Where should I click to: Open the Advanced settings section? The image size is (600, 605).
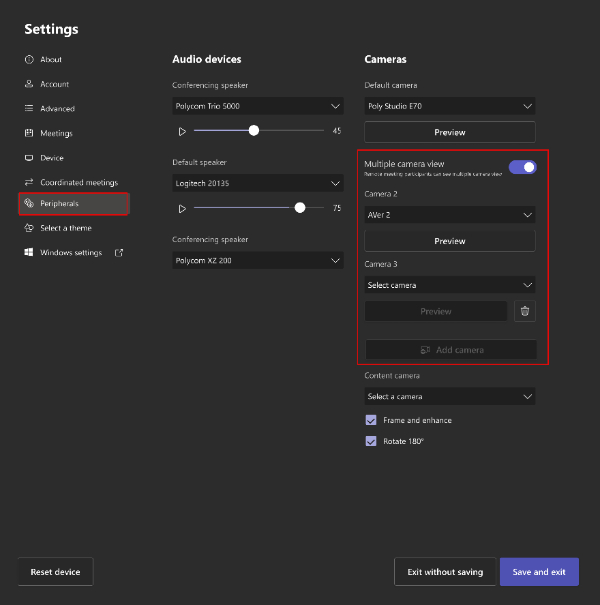pyautogui.click(x=57, y=109)
